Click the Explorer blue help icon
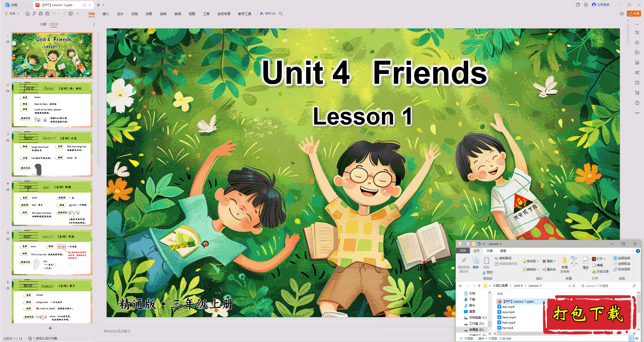Viewport: 644px width, 342px height. [x=638, y=251]
